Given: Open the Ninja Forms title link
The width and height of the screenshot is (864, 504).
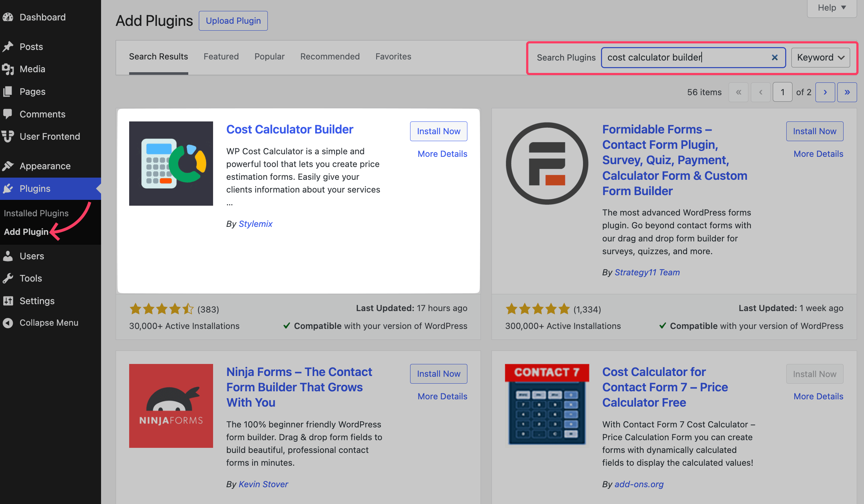Looking at the screenshot, I should point(299,387).
